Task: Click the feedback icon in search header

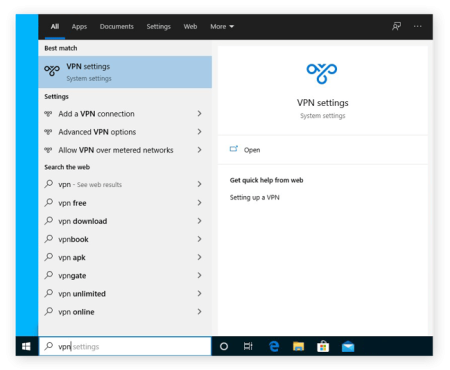Action: (396, 26)
